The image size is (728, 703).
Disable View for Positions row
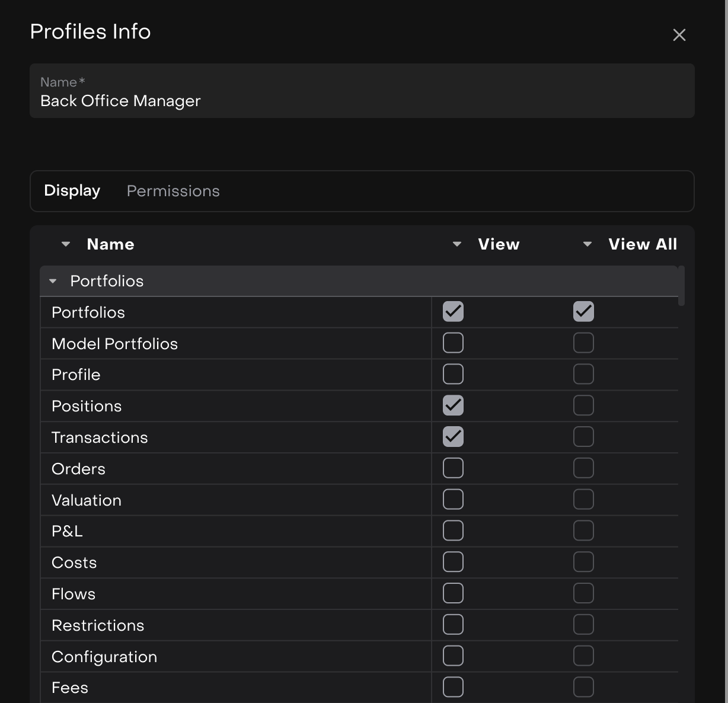(x=453, y=406)
